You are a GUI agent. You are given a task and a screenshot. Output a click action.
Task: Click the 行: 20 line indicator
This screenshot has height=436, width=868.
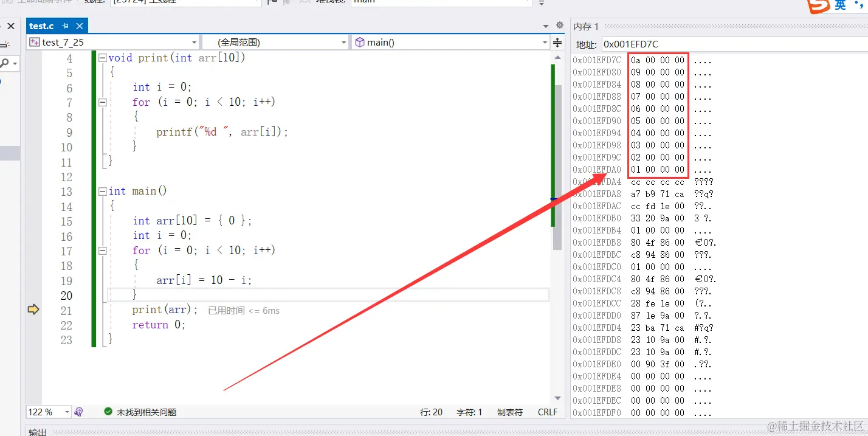(x=432, y=412)
